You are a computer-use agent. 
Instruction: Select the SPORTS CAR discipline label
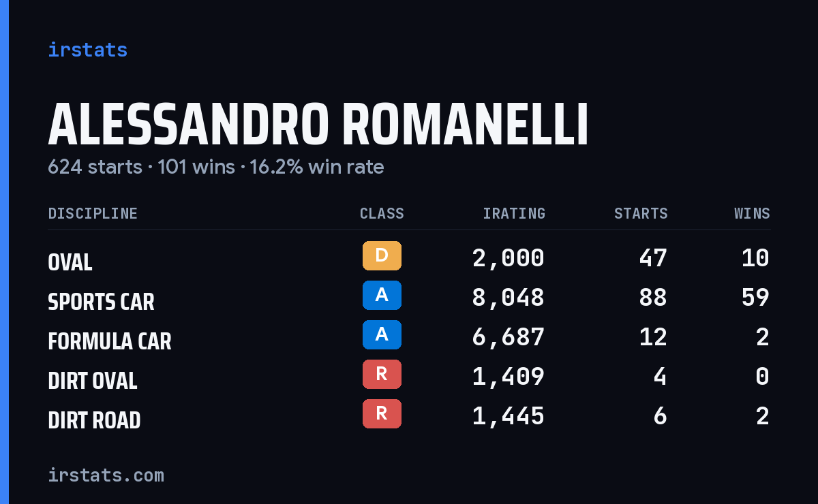tap(101, 302)
